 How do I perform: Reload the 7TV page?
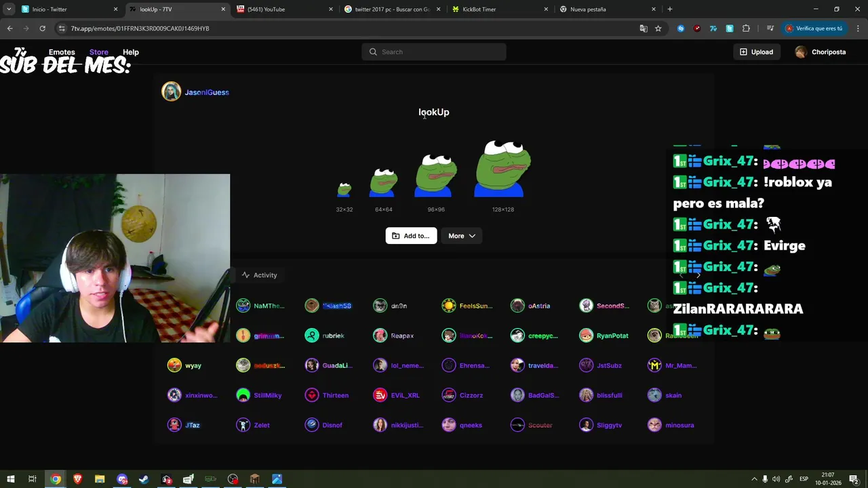click(x=42, y=28)
